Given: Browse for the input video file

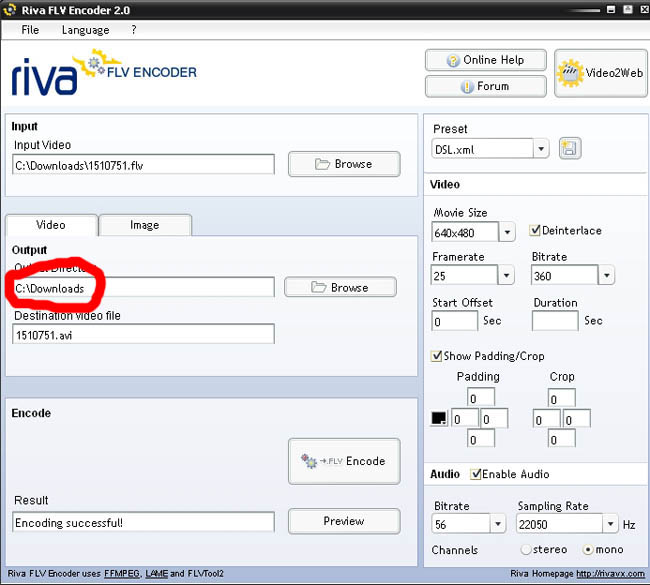Looking at the screenshot, I should coord(344,164).
